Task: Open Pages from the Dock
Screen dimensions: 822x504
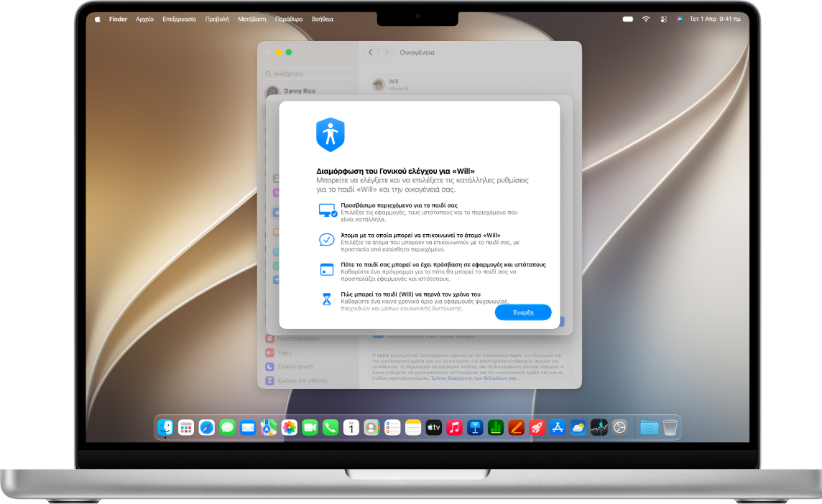Action: click(517, 427)
